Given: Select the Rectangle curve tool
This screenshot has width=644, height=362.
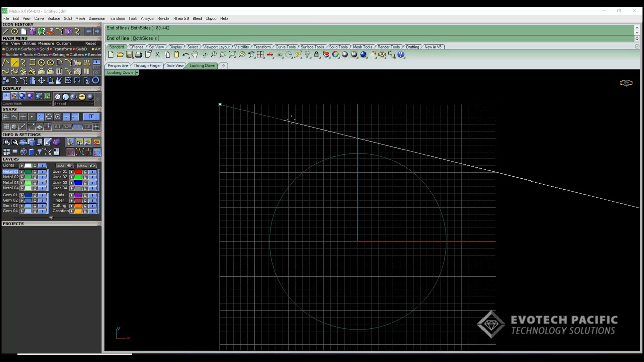Looking at the screenshot, I should 32,63.
